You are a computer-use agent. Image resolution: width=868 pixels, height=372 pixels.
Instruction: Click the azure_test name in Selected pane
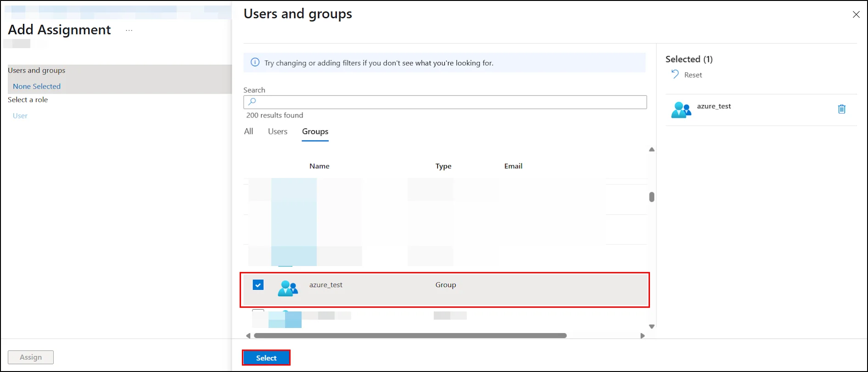[714, 106]
